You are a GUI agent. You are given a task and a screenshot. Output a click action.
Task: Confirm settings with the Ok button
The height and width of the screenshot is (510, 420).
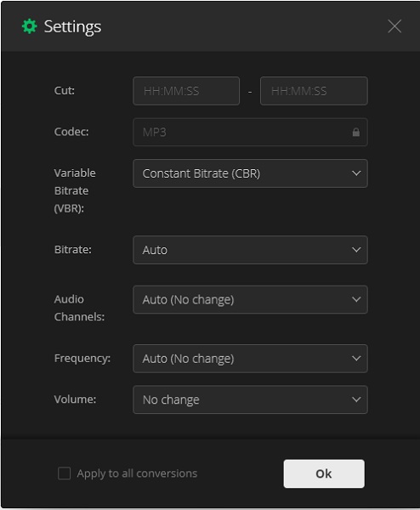point(324,473)
